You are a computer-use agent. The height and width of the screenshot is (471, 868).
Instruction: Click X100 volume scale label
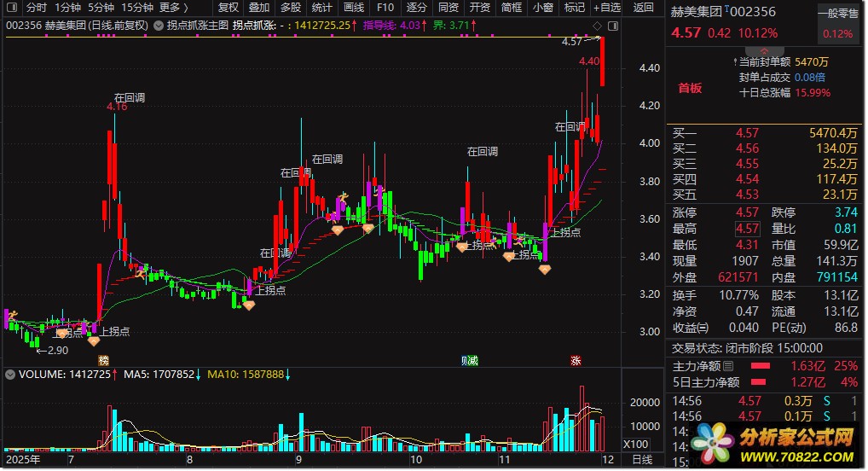click(636, 445)
